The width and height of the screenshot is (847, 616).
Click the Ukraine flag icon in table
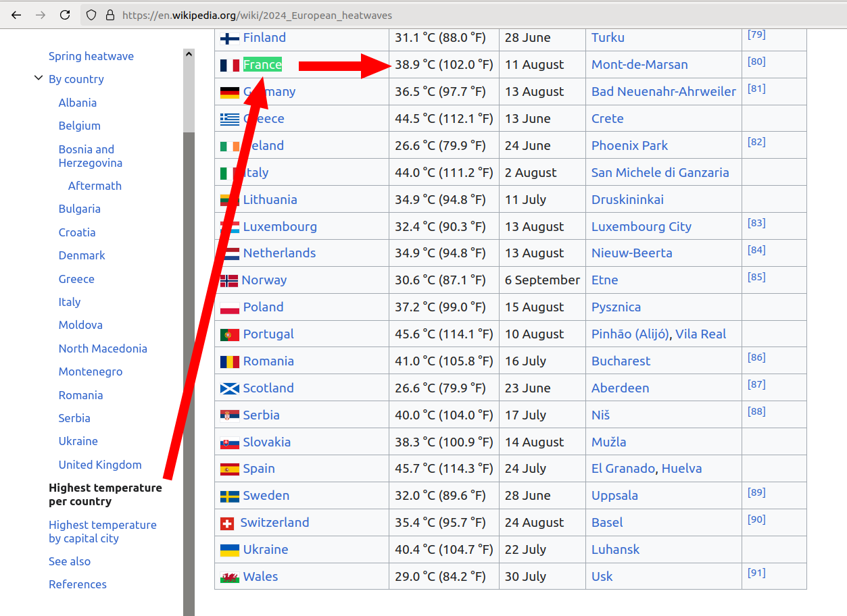coord(230,550)
